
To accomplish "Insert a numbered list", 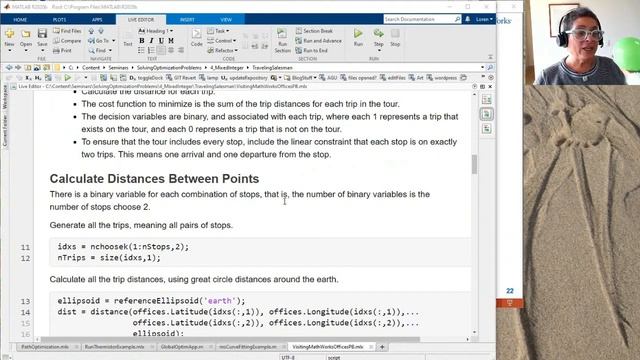I will [151, 50].
